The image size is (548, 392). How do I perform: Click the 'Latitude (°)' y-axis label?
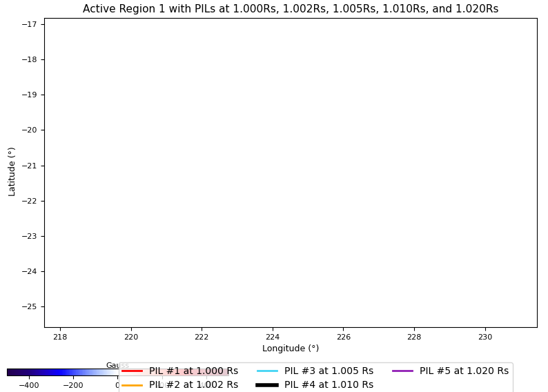coord(12,171)
